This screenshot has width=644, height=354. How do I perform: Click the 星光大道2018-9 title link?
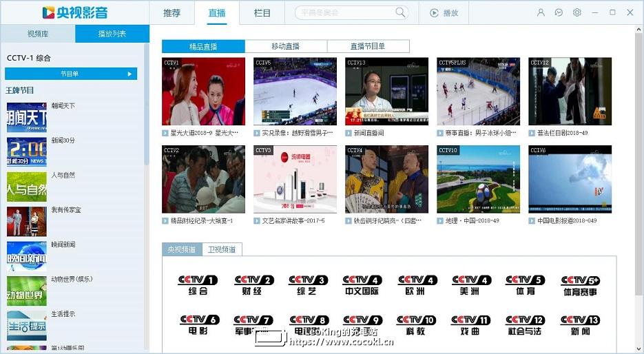pyautogui.click(x=204, y=133)
